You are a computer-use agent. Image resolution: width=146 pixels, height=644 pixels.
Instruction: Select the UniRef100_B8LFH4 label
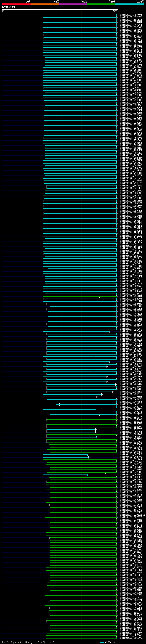[x=131, y=42]
